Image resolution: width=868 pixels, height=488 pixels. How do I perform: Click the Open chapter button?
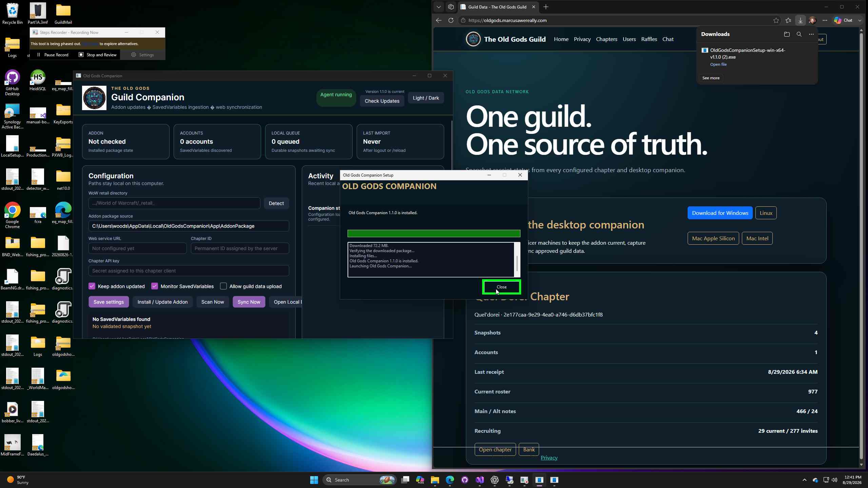coord(495,450)
